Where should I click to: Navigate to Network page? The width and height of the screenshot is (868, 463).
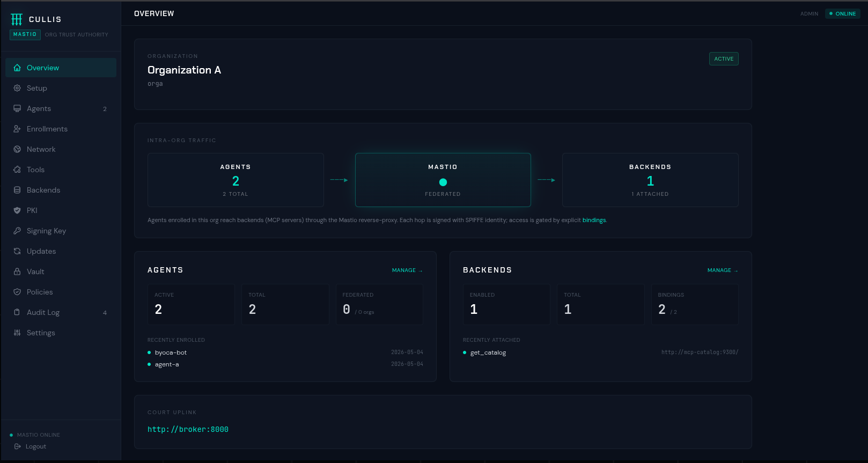[x=61, y=149]
